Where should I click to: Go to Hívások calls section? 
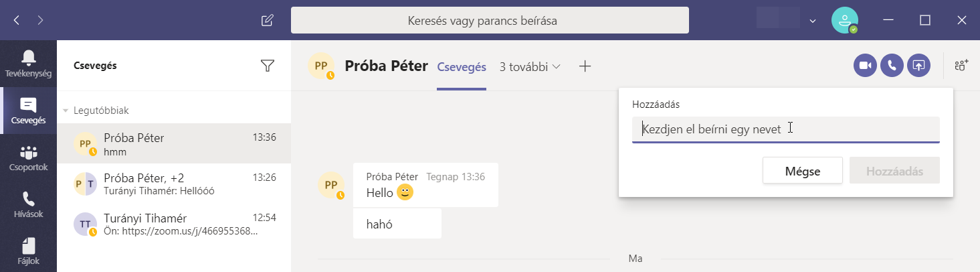point(28,205)
